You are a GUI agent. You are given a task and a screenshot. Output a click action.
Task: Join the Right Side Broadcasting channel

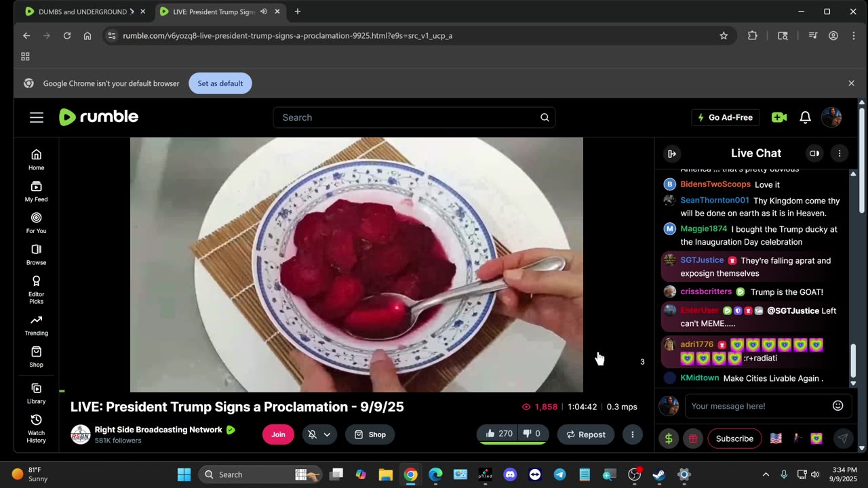tap(278, 434)
